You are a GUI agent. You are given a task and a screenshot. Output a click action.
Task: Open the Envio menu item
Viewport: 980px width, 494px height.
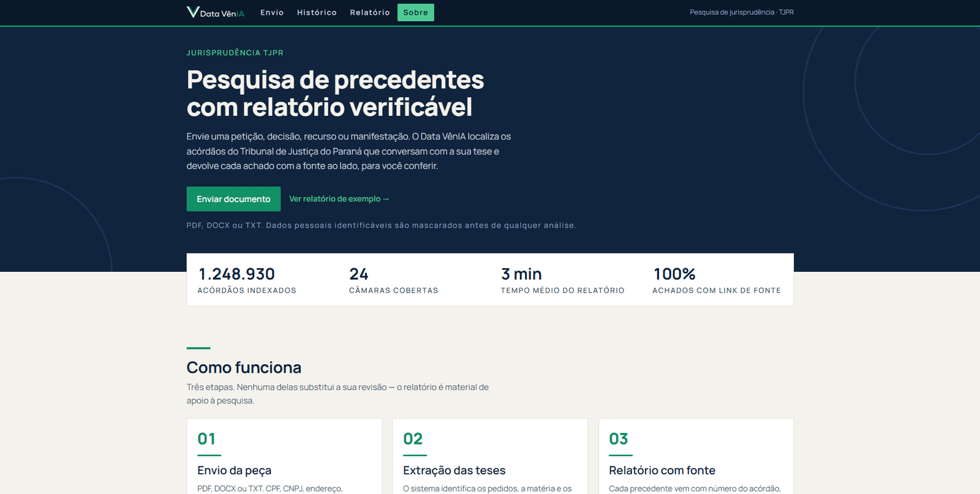272,12
